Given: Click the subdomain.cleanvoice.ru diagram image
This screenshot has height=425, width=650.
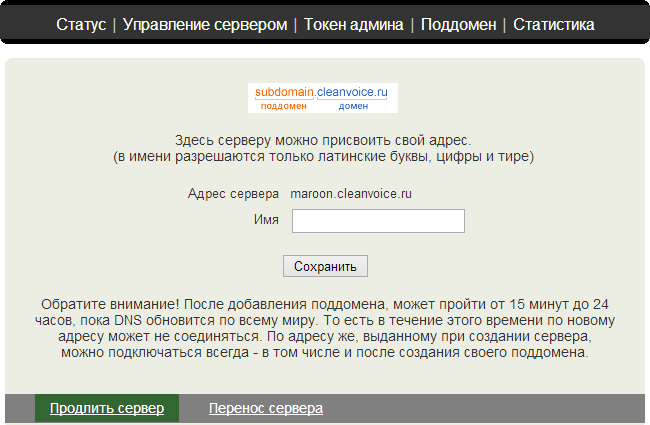Looking at the screenshot, I should [323, 98].
